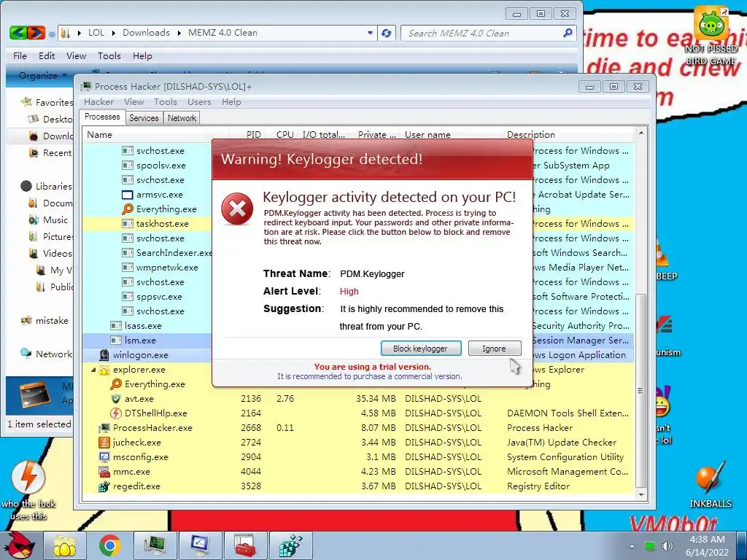Switch to the Services tab
Screen dimensions: 747x560
144,118
